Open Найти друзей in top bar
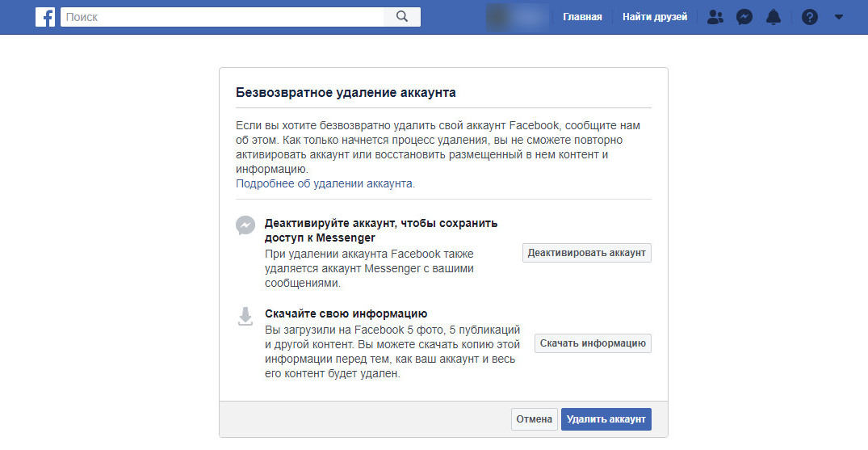 [x=655, y=17]
